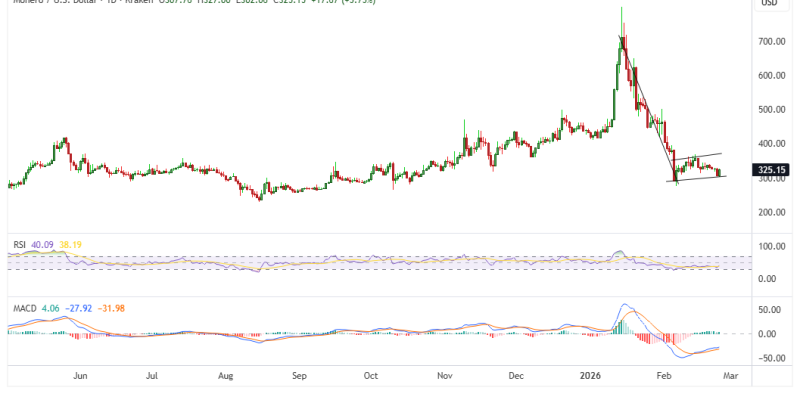The height and width of the screenshot is (400, 800).
Task: Open the USD currency selector
Action: (769, 4)
